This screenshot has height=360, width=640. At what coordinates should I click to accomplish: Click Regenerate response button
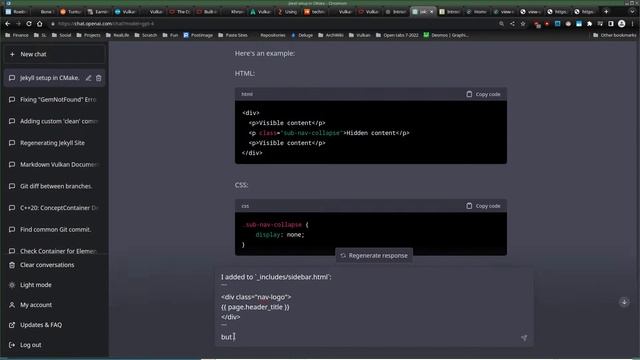click(x=374, y=256)
